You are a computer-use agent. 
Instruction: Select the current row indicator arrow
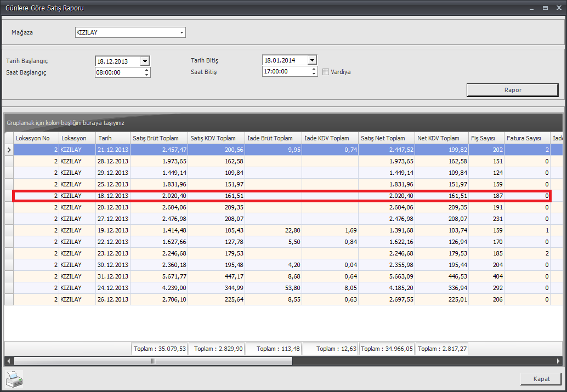pyautogui.click(x=9, y=150)
